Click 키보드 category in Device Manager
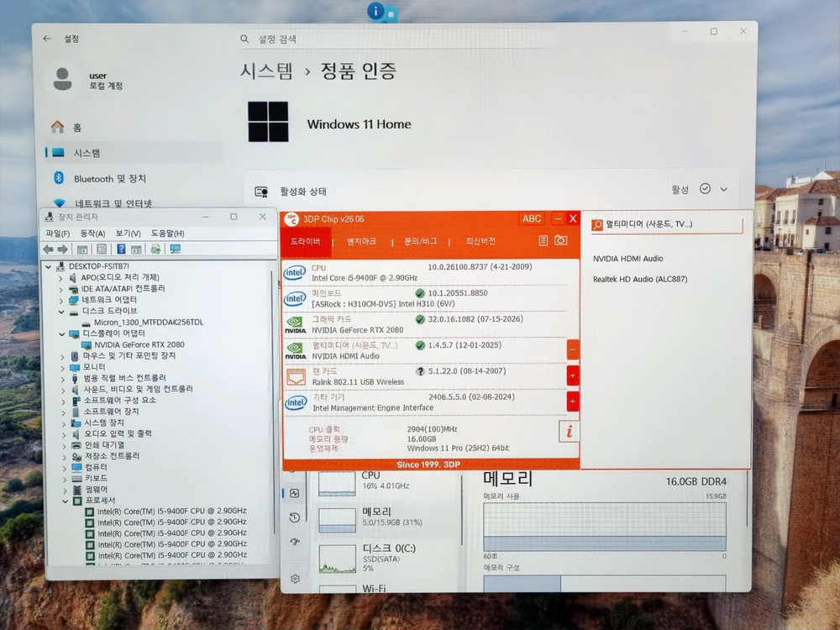Screen dimensions: 840x630 (97, 478)
